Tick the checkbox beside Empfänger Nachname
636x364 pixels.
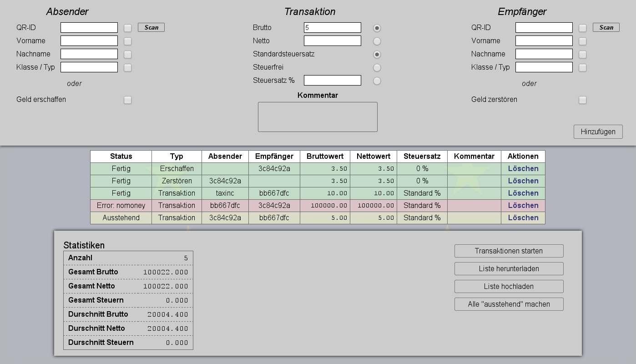click(x=583, y=54)
